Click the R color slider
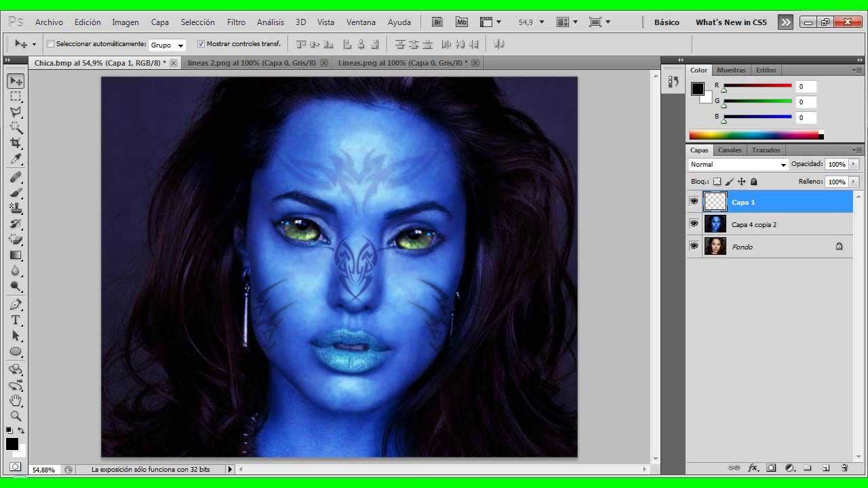This screenshot has width=868, height=488. (x=757, y=86)
